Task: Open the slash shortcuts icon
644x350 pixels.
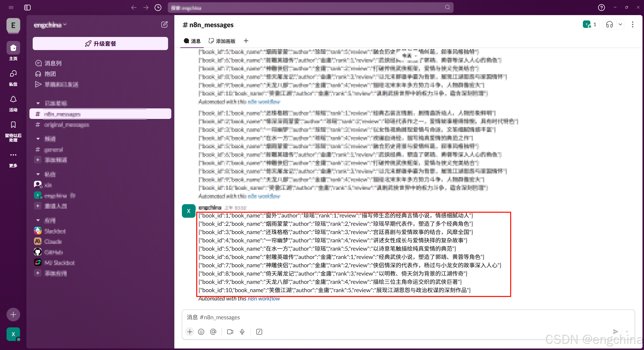Action: [259, 332]
